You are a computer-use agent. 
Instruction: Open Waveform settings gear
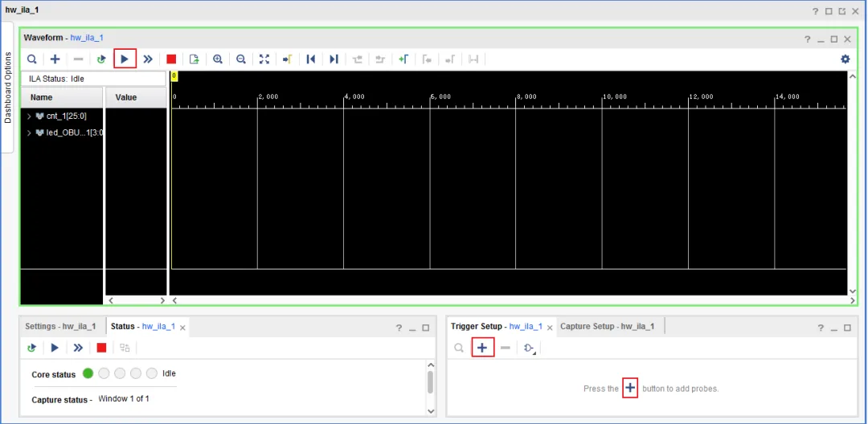click(x=845, y=59)
